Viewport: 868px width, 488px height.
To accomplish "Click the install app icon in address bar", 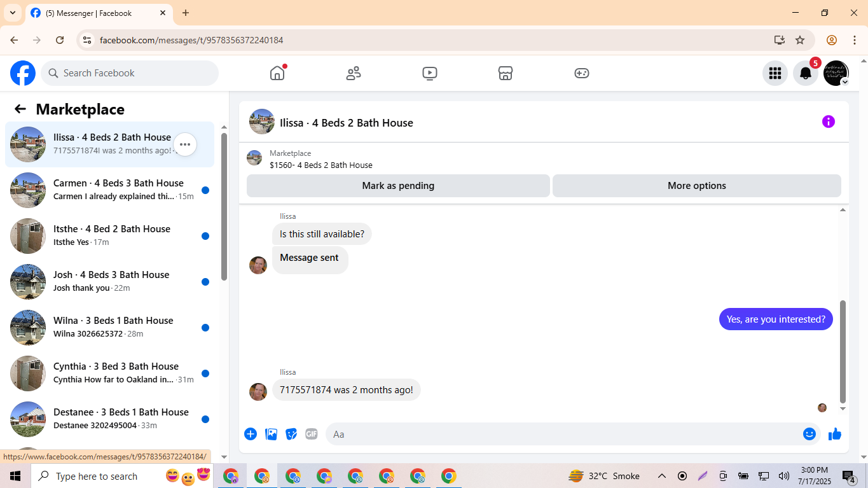I will (780, 40).
